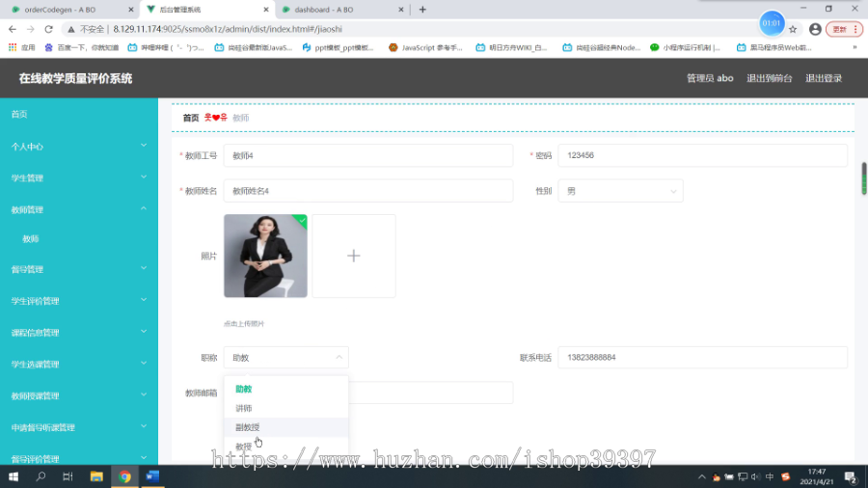Image resolution: width=868 pixels, height=488 pixels.
Task: Click the uploaded teacher photo thumbnail
Action: [265, 256]
